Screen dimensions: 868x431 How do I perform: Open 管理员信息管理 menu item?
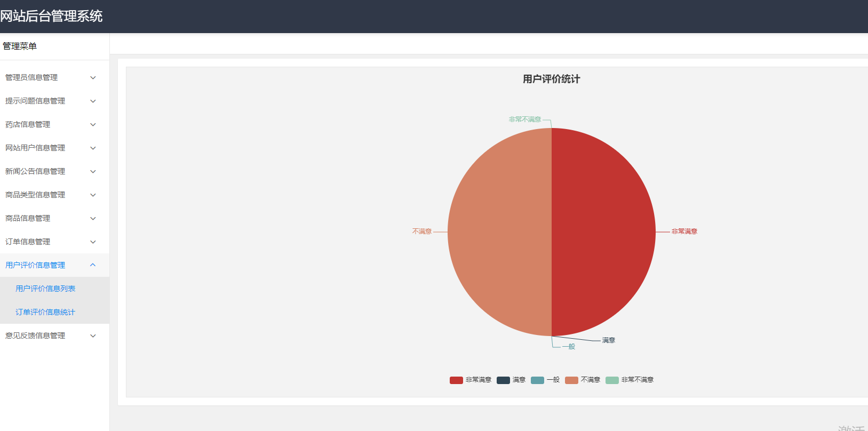pos(54,77)
